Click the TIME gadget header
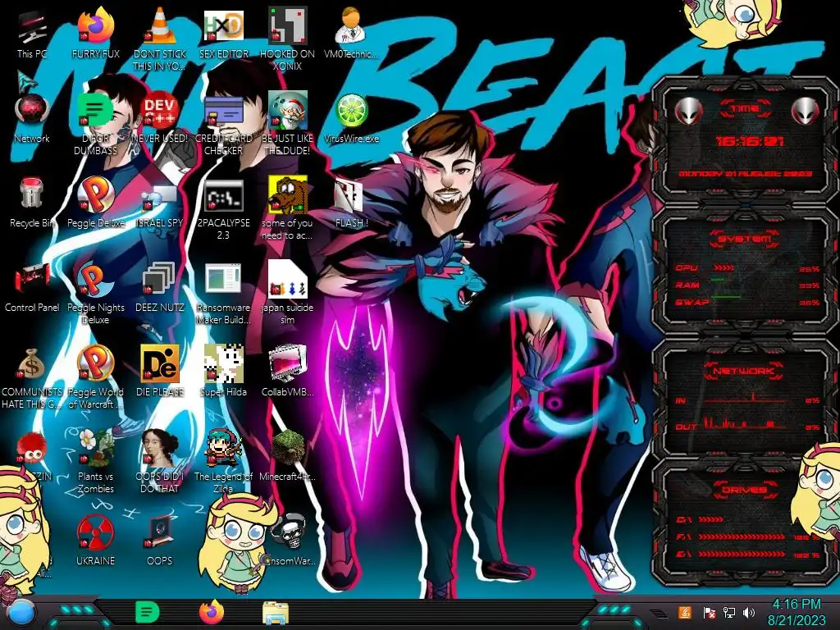Image resolution: width=840 pixels, height=630 pixels. point(745,109)
